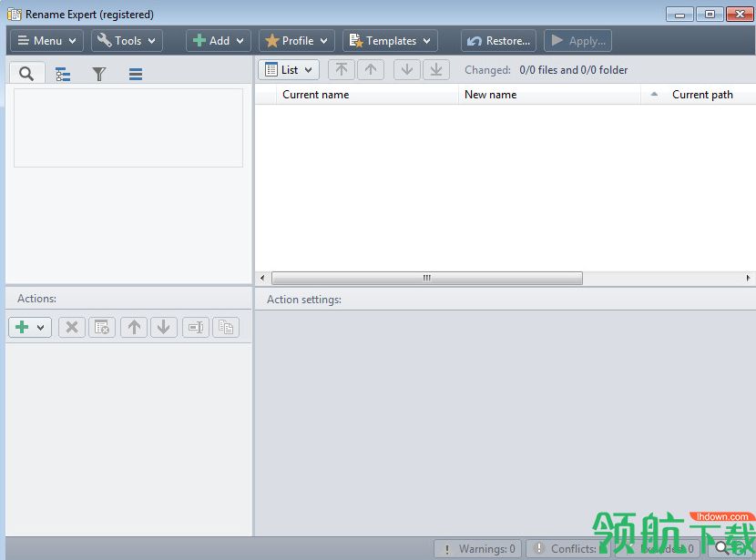The width and height of the screenshot is (756, 560).
Task: Sort by New name column
Action: tap(549, 95)
